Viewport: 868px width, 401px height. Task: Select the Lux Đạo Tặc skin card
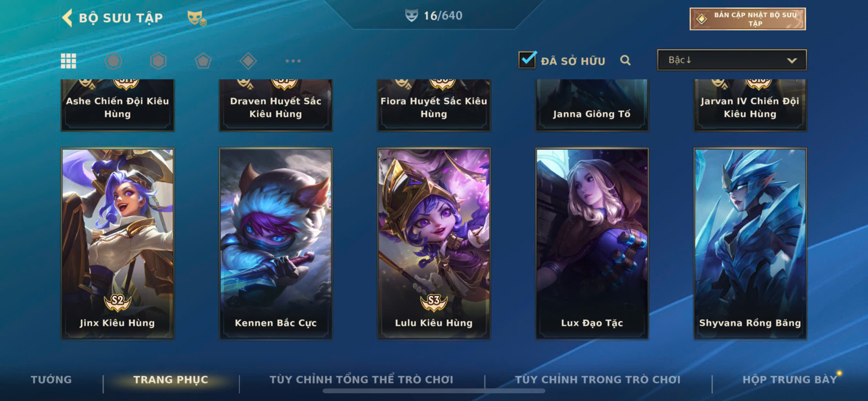[592, 244]
